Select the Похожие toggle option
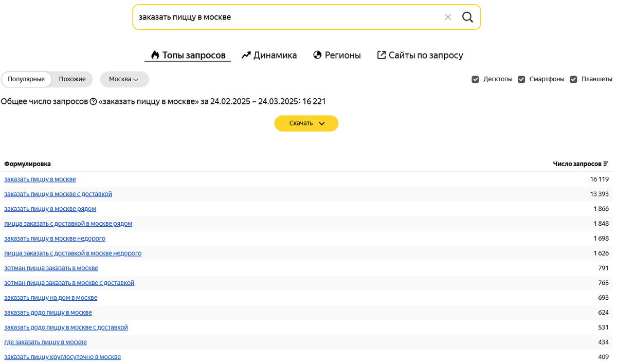The width and height of the screenshot is (617, 364). click(x=72, y=79)
